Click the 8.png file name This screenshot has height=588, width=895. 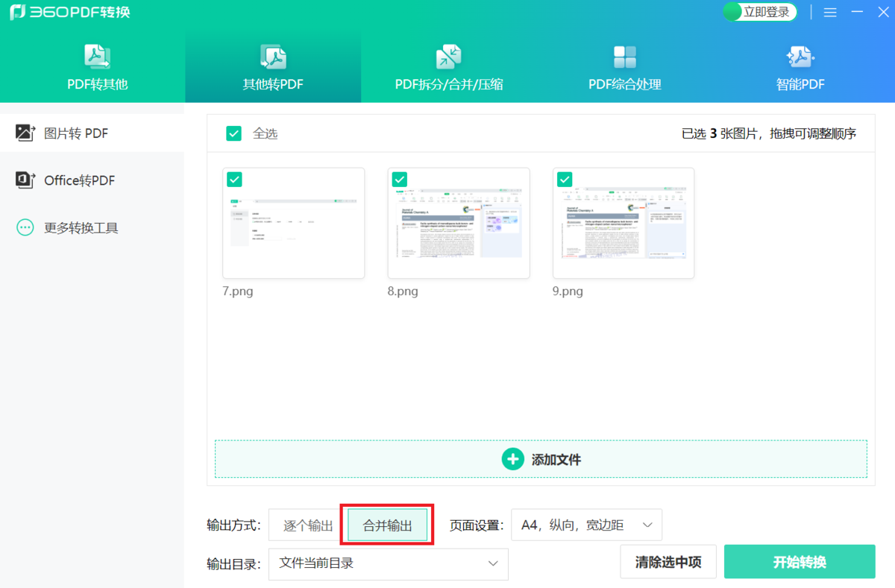(403, 291)
